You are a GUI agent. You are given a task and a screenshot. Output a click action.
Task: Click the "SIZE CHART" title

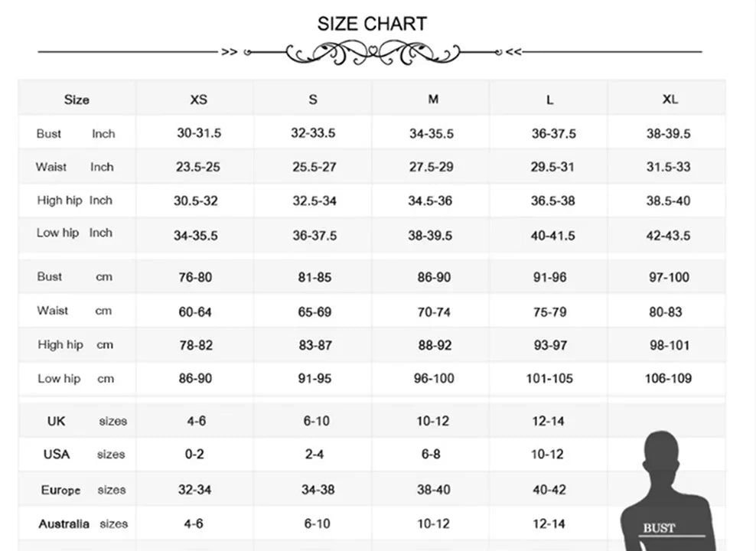click(x=372, y=24)
